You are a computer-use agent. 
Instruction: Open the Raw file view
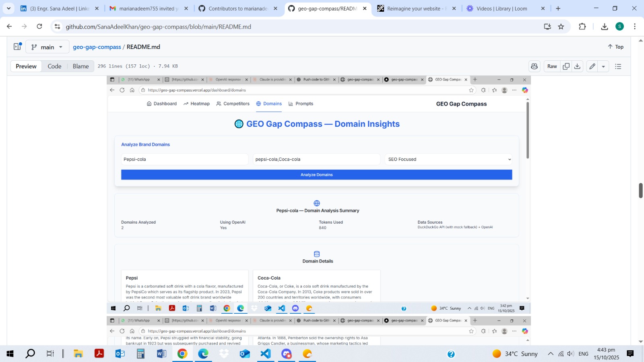pyautogui.click(x=552, y=66)
